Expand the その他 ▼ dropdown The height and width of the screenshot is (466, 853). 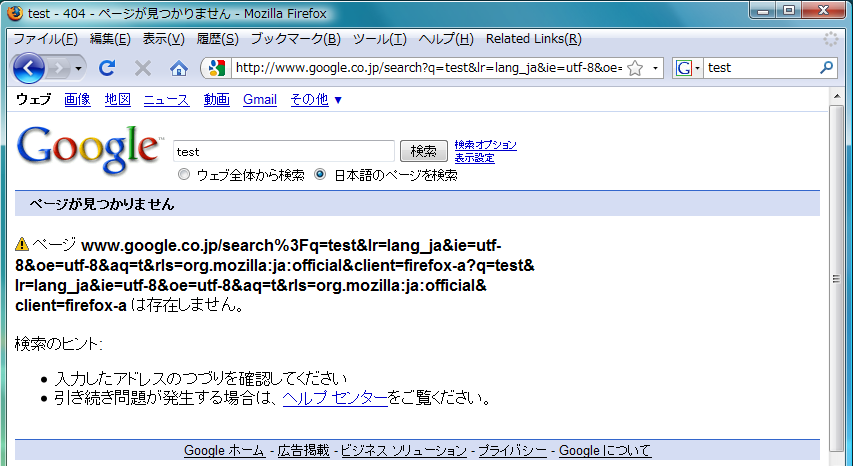[x=316, y=100]
